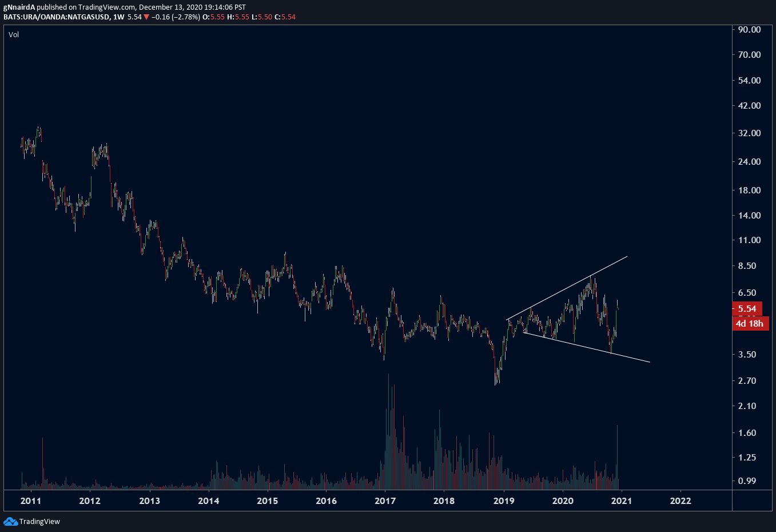776x532 pixels.
Task: Click the 2014 time axis label
Action: (209, 501)
